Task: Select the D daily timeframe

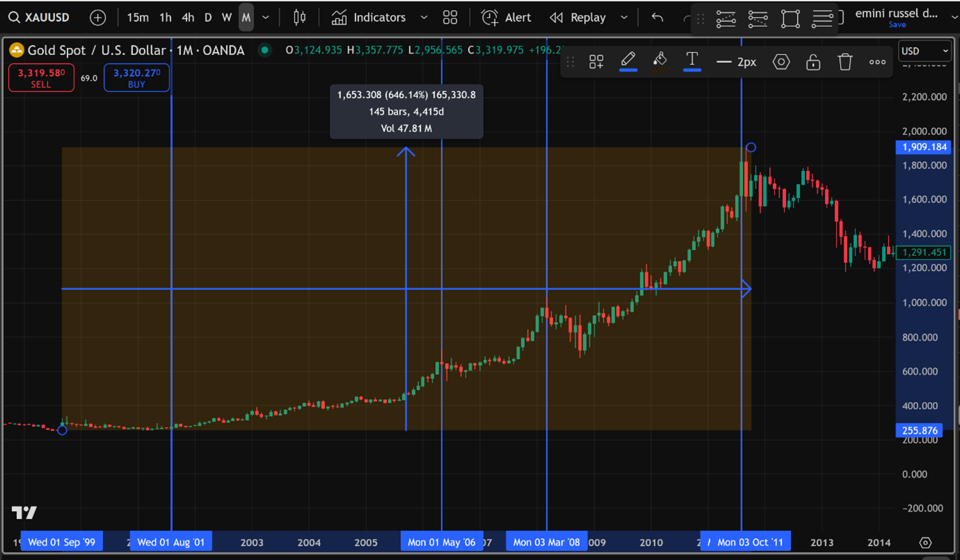Action: 208,17
